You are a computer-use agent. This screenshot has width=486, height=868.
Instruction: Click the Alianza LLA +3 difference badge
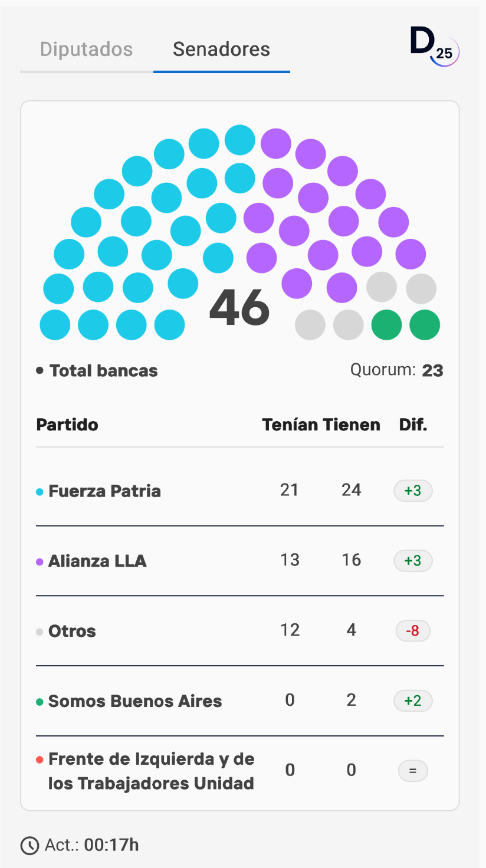click(413, 561)
